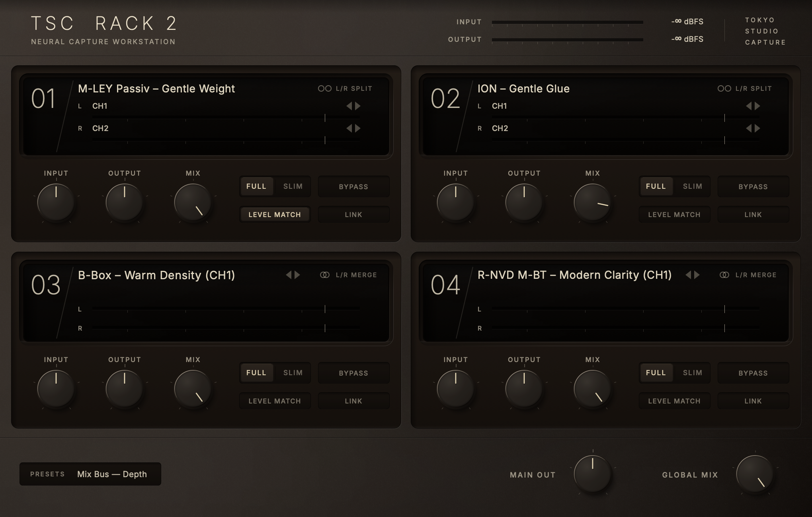Image resolution: width=812 pixels, height=517 pixels.
Task: Select next capture for slot 01 CH2
Action: [x=357, y=128]
